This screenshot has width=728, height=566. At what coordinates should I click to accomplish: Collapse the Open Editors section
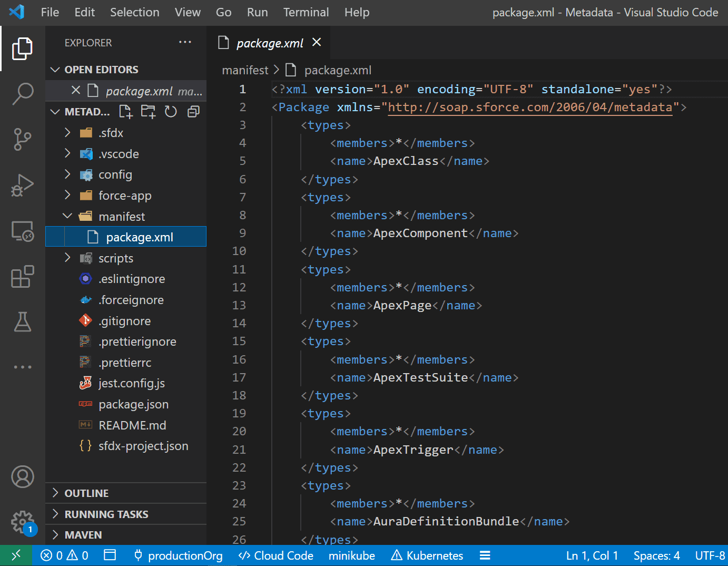click(x=126, y=70)
